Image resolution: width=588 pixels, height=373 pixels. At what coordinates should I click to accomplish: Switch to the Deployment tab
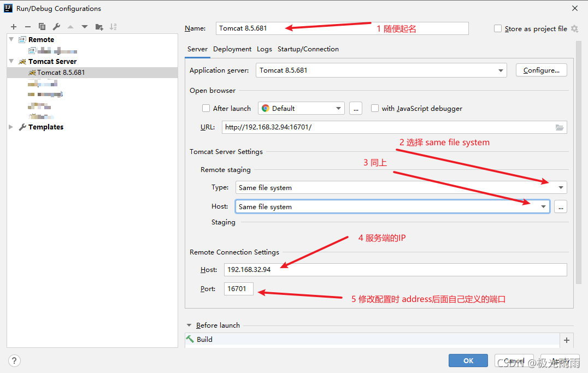[x=232, y=49]
